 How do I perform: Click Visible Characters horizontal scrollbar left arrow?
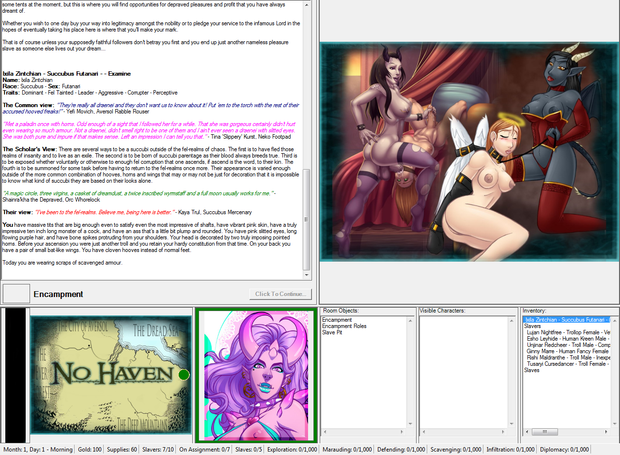[423, 432]
